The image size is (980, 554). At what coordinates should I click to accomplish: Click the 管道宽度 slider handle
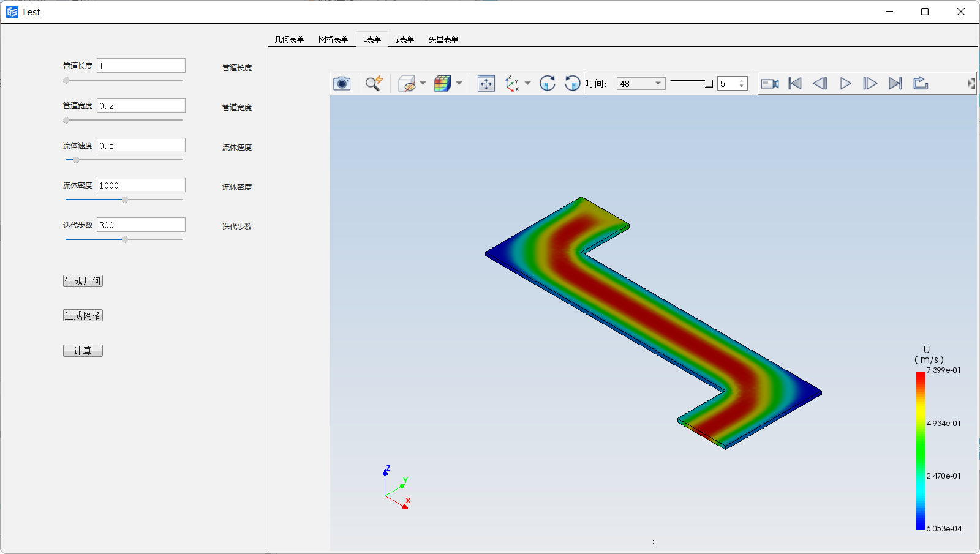point(66,120)
